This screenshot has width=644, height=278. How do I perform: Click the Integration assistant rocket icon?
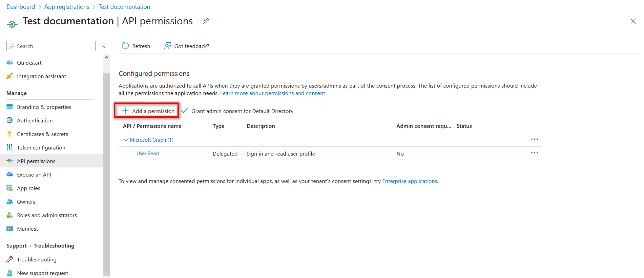9,76
